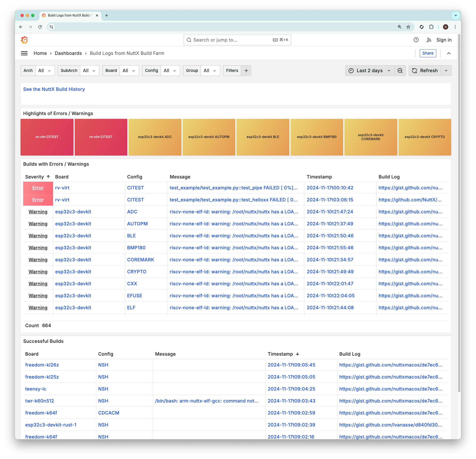Open the Arch variable dropdown
The image size is (476, 459).
pos(45,71)
